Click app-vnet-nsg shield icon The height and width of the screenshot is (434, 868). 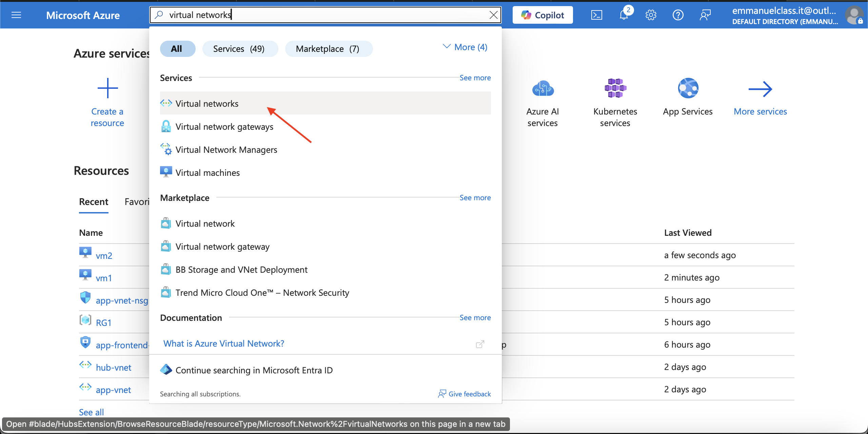pyautogui.click(x=85, y=297)
